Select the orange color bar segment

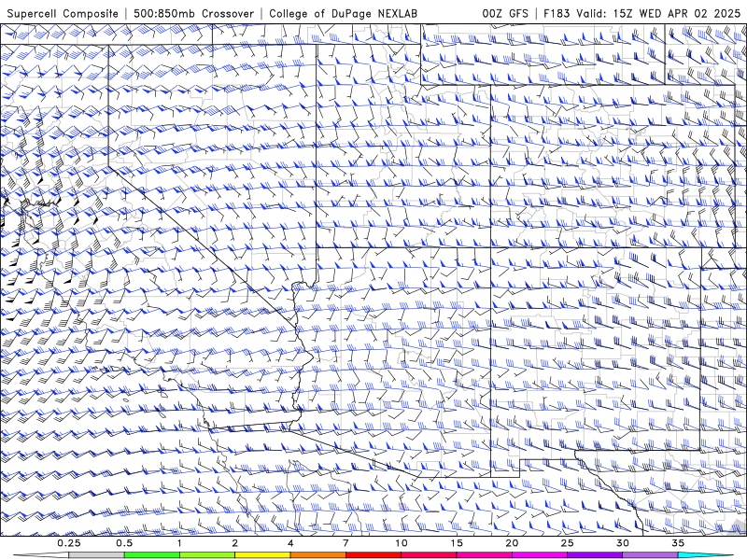click(x=317, y=555)
